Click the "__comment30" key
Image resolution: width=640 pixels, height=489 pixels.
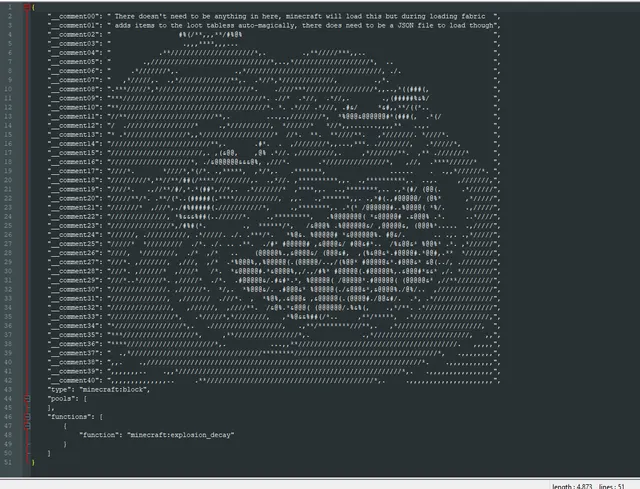click(73, 289)
